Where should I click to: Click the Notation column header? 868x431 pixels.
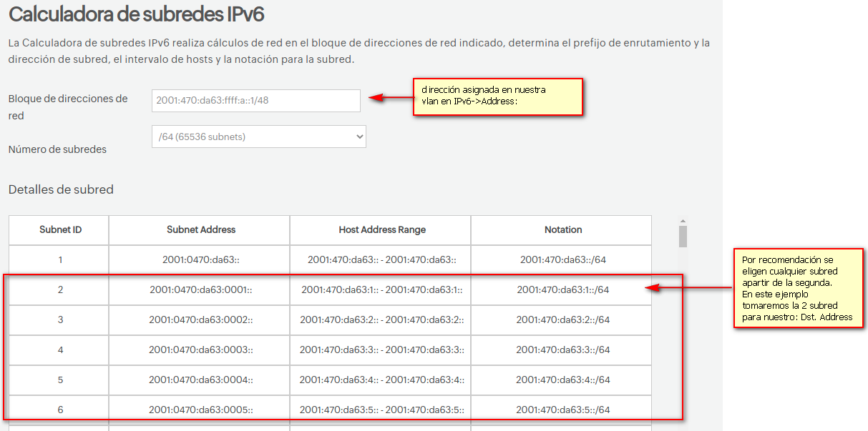[x=562, y=230]
